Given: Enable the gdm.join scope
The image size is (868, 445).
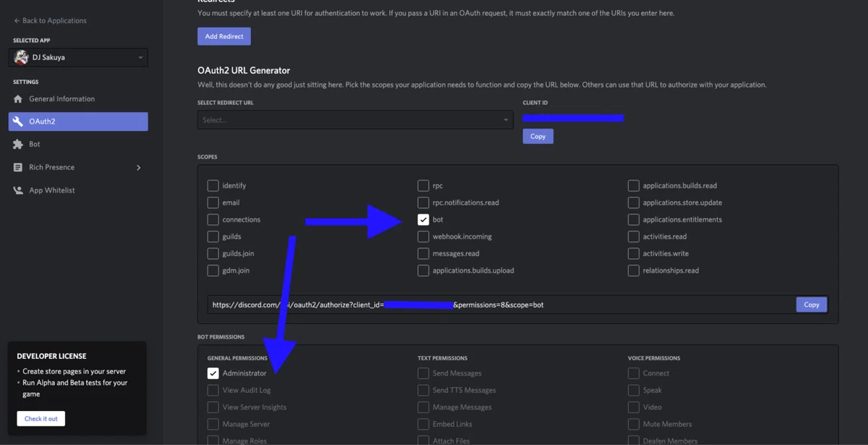Looking at the screenshot, I should [x=213, y=271].
